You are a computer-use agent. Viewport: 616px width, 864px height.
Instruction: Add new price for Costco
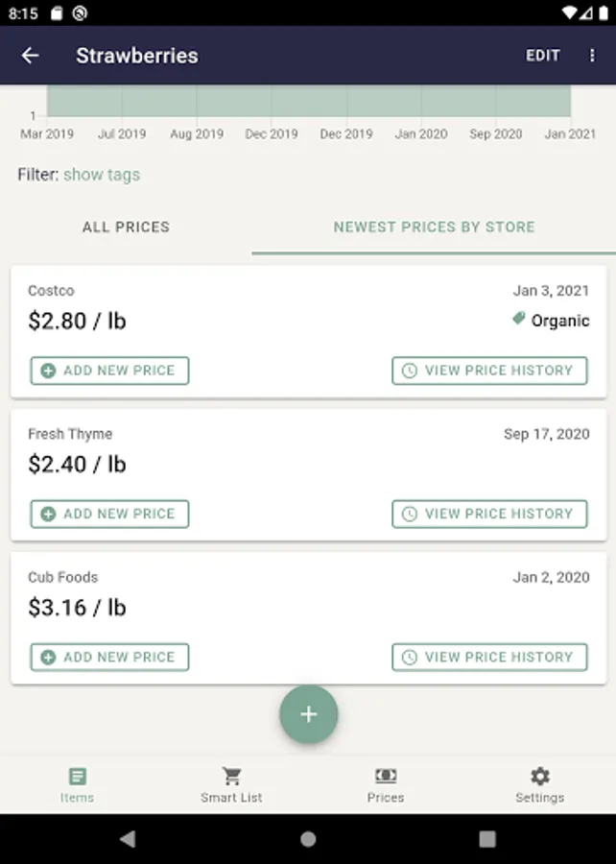109,371
